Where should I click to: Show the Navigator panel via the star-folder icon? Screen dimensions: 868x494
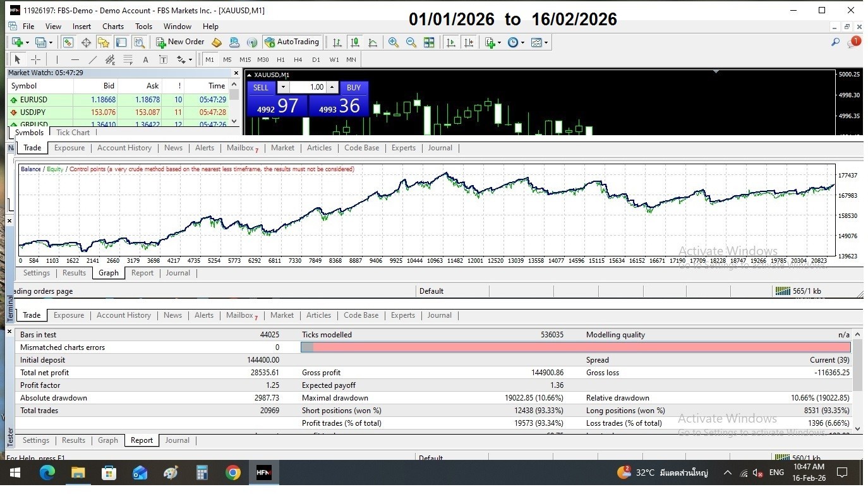pyautogui.click(x=104, y=42)
